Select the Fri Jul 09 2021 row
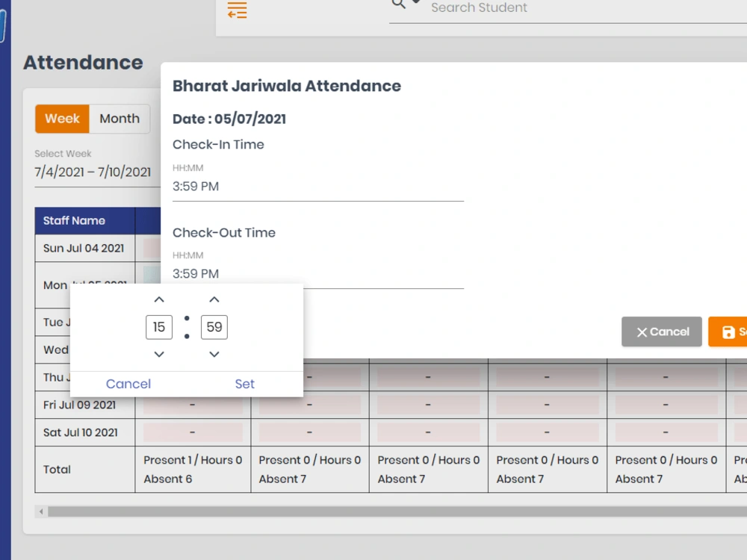 [x=80, y=405]
